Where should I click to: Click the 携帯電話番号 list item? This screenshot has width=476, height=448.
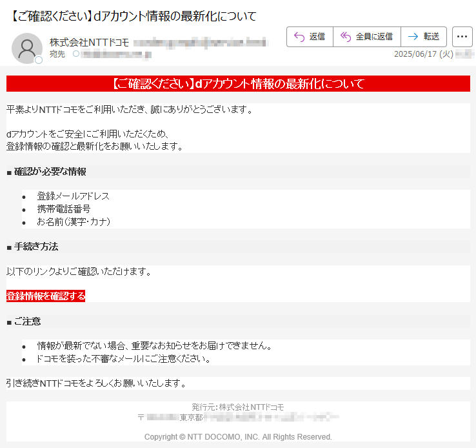pyautogui.click(x=64, y=209)
